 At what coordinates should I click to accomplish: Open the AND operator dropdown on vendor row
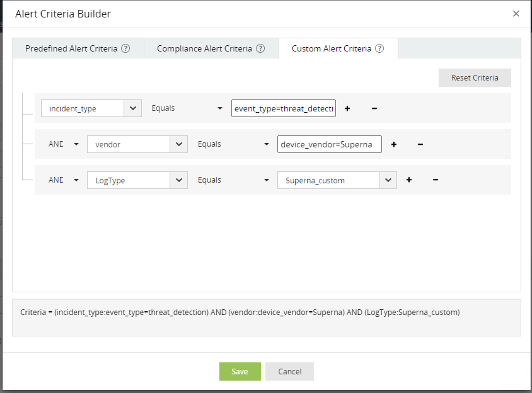point(76,144)
